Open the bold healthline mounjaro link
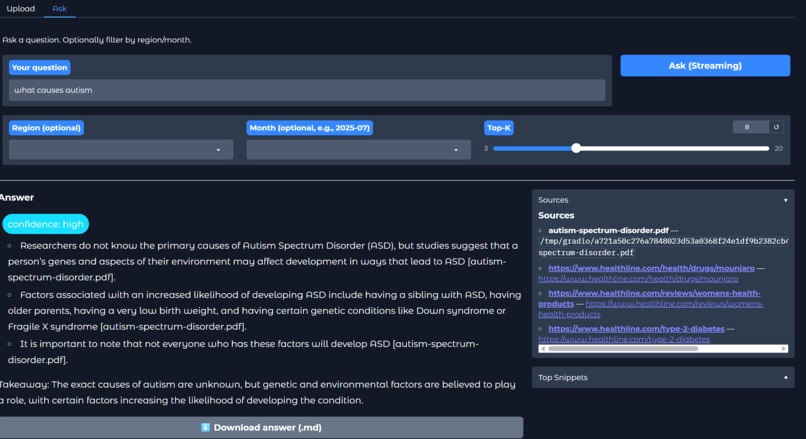This screenshot has height=439, width=806. point(651,268)
